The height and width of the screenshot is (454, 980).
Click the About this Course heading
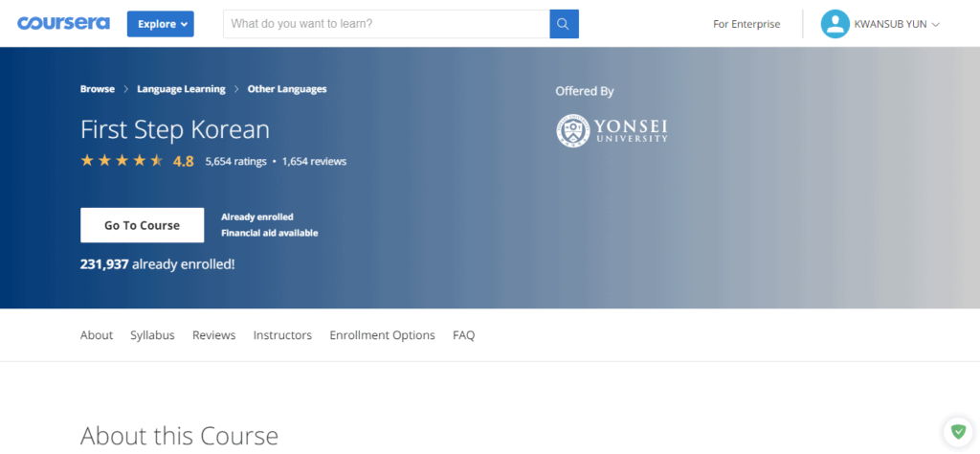(179, 435)
